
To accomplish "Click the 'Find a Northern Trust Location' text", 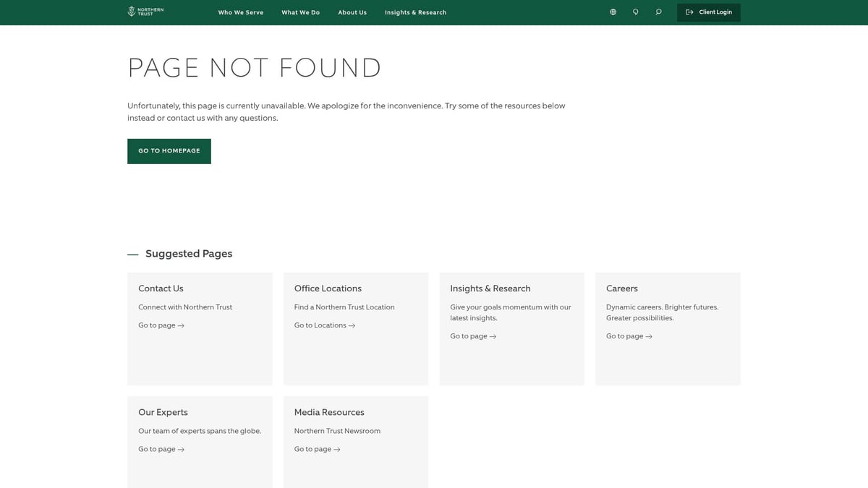I will click(344, 307).
